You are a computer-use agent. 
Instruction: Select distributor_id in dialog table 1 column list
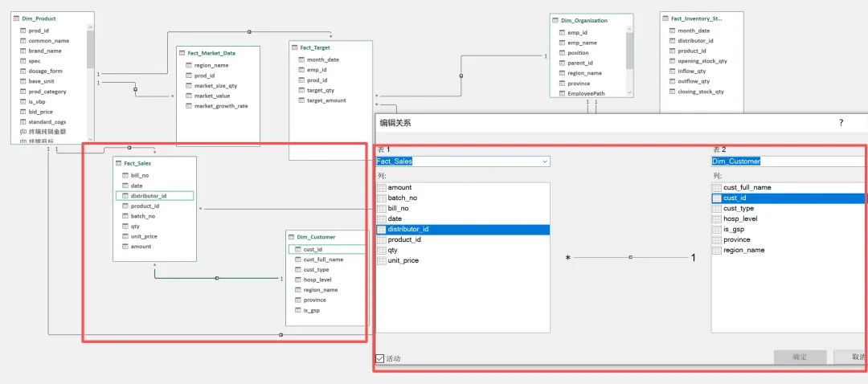(463, 229)
